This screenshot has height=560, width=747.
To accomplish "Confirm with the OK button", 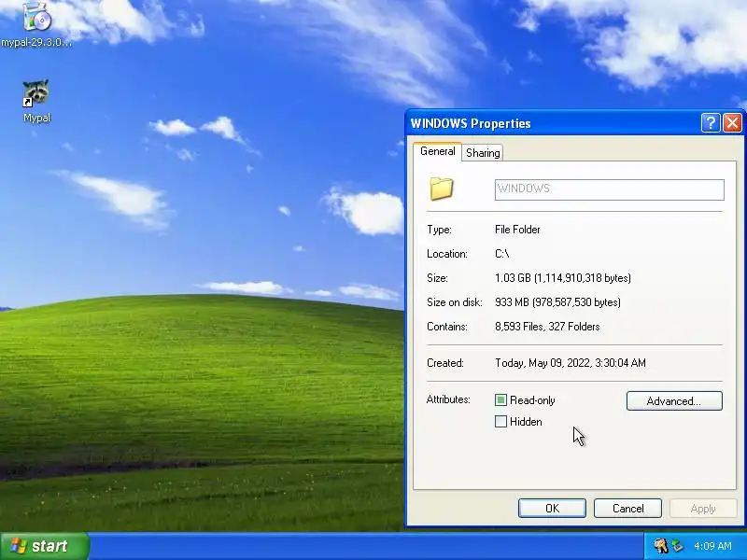I will [x=552, y=509].
